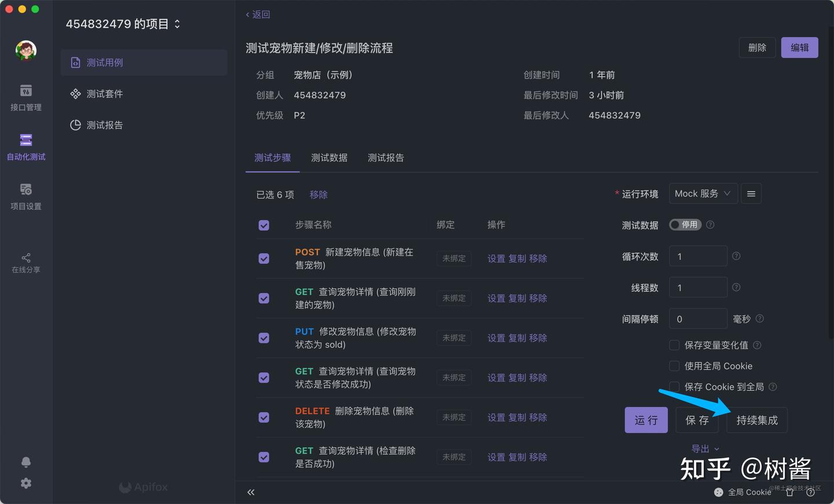
Task: Click 未绑定 tag on POST step
Action: point(454,259)
